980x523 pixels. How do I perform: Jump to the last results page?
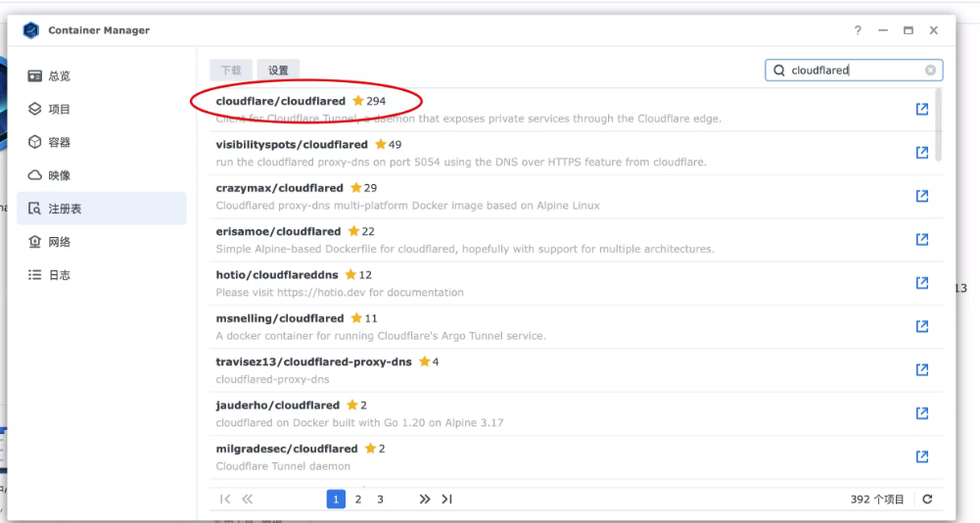pos(446,499)
